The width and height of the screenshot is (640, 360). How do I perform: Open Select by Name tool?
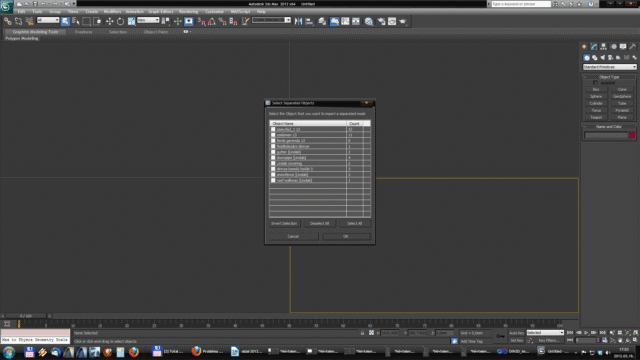click(x=76, y=21)
